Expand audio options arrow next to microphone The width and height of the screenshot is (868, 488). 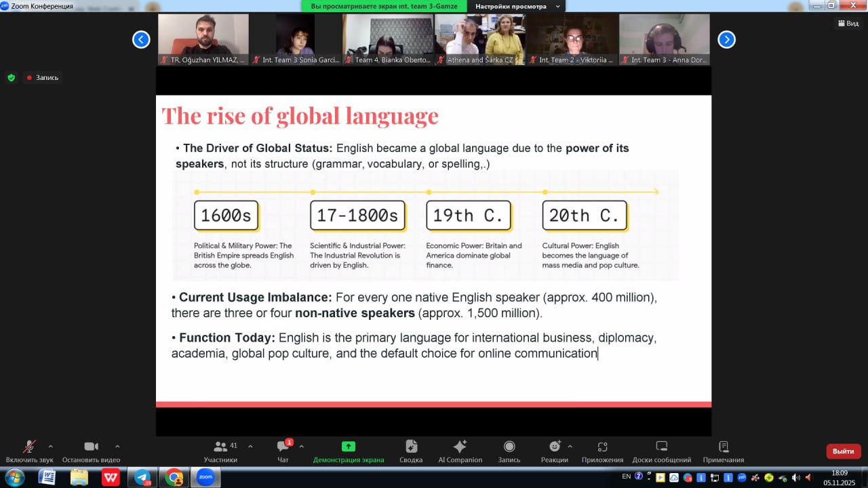(x=51, y=447)
